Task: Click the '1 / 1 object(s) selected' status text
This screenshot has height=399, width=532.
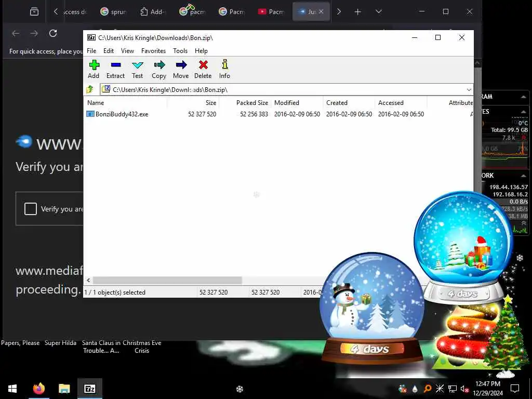Action: click(x=115, y=292)
